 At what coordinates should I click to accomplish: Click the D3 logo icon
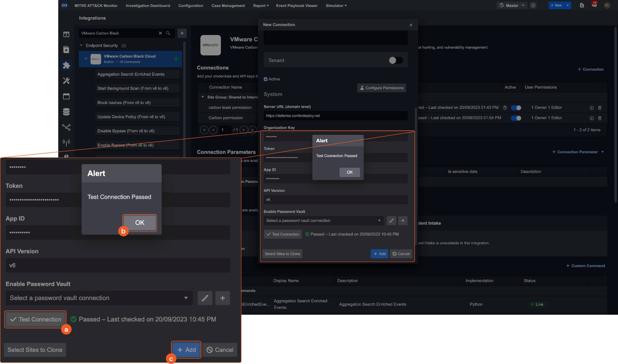click(x=65, y=5)
